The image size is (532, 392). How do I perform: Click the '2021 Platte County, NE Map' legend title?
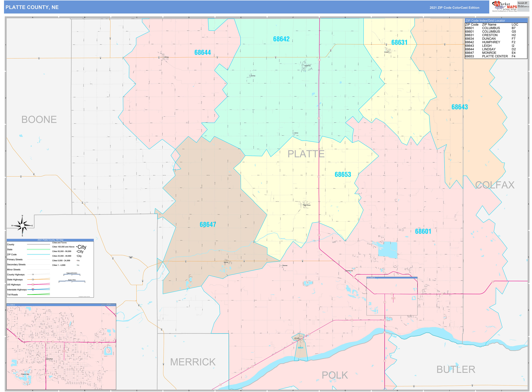(x=50, y=240)
